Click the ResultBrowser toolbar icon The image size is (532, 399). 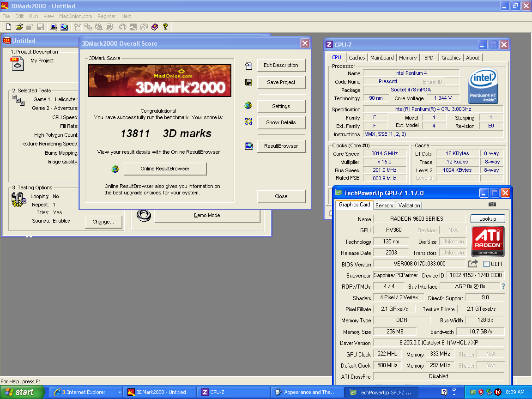pos(64,27)
